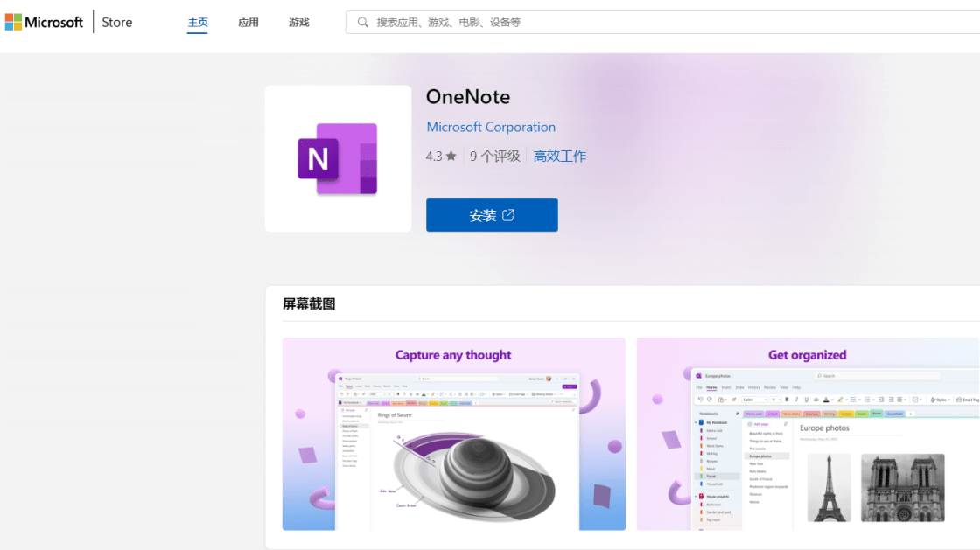This screenshot has width=980, height=550.
Task: Switch to the 应用 tab
Action: (248, 23)
